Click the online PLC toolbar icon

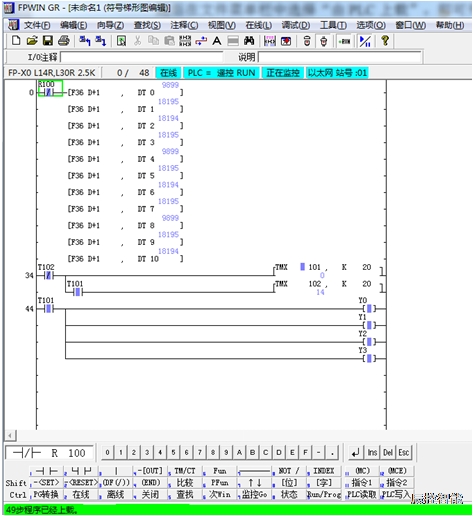(x=307, y=41)
